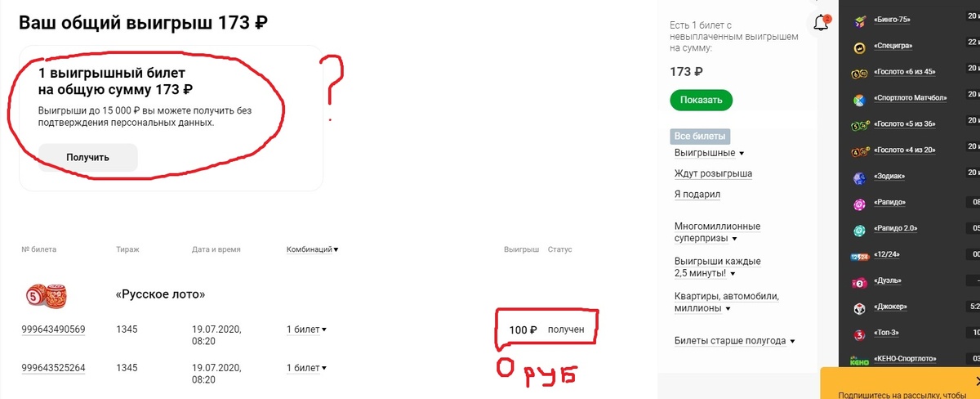980x399 pixels.
Task: Switch to Ждут розыгрыша filter
Action: [x=713, y=173]
